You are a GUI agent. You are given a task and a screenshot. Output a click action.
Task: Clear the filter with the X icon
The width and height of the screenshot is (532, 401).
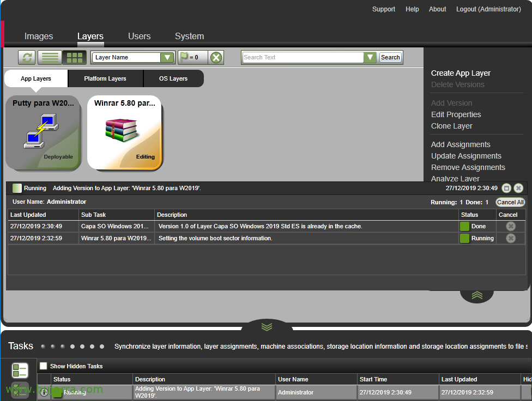click(216, 57)
